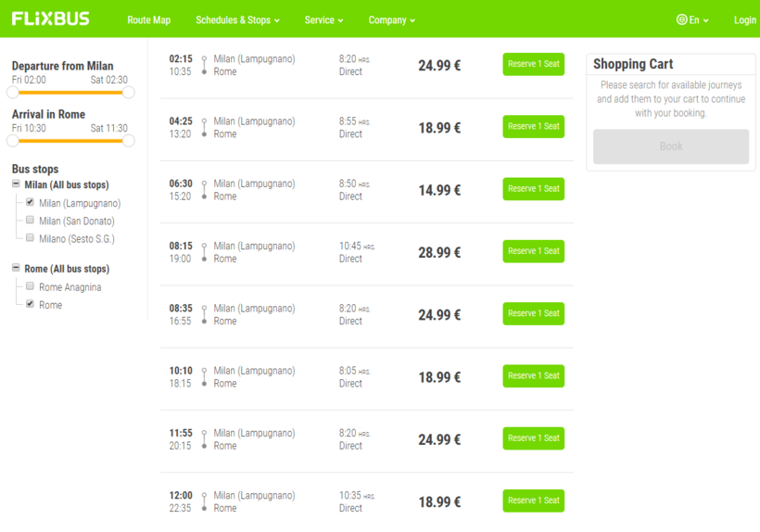
Task: Click the FlixBus logo
Action: (51, 19)
